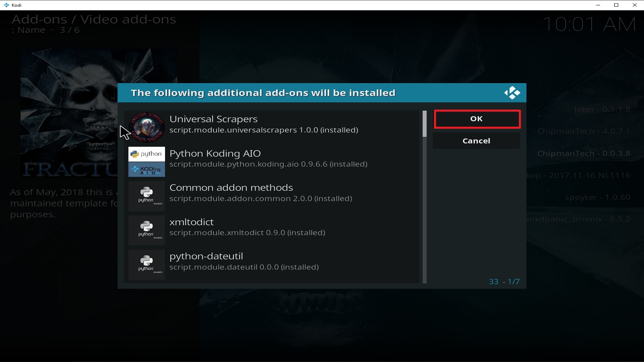Click the Kodi logo in dialog header

(x=512, y=93)
